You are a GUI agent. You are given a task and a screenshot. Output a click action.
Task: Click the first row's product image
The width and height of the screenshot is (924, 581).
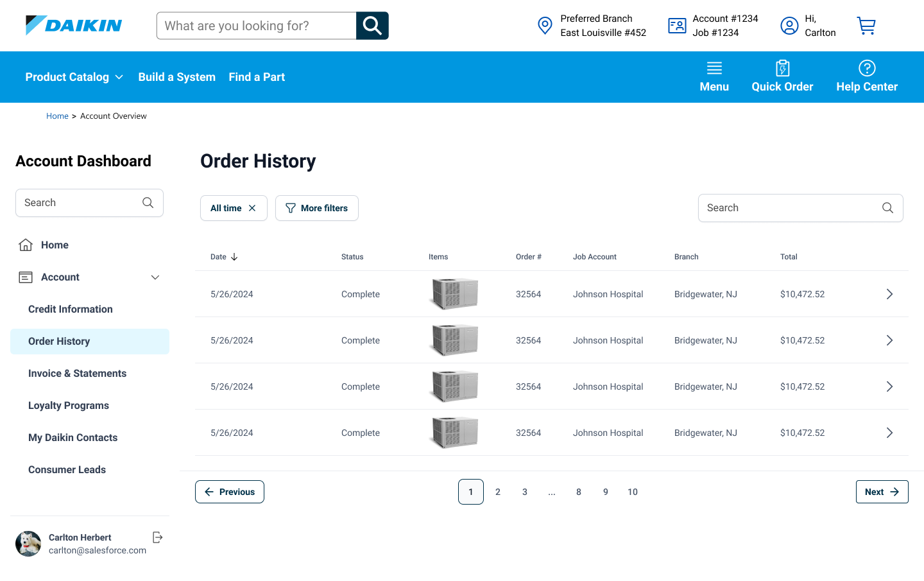coord(454,294)
